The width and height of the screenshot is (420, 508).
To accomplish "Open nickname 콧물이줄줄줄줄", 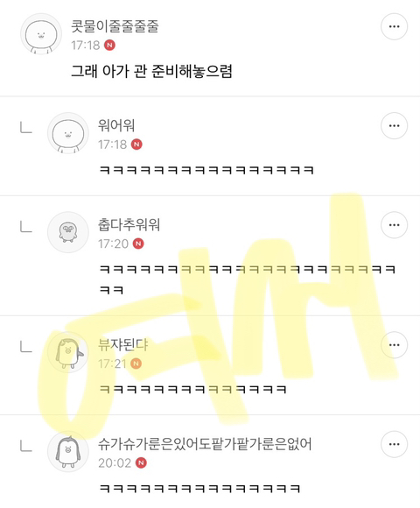I will (x=115, y=26).
